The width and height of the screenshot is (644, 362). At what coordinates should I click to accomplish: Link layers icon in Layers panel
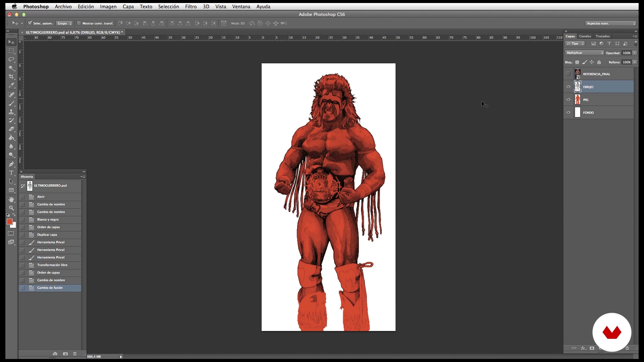tap(574, 348)
